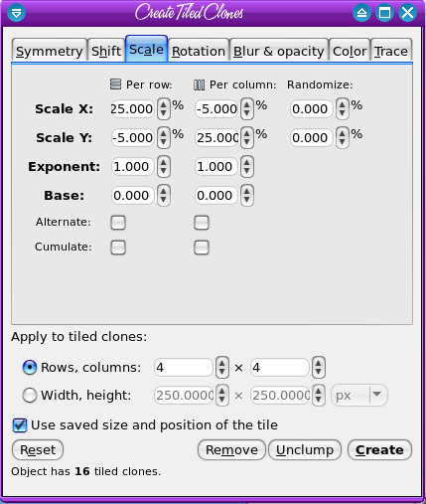
Task: Decrease Scale Y per column value
Action: (246, 142)
